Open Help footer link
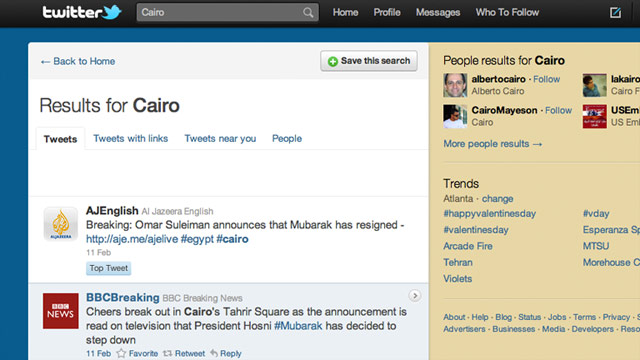This screenshot has width=640, height=360. 480,317
